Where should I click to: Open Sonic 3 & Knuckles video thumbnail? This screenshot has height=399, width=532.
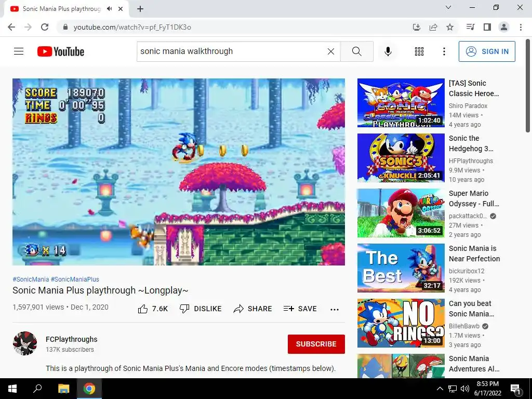tap(401, 158)
